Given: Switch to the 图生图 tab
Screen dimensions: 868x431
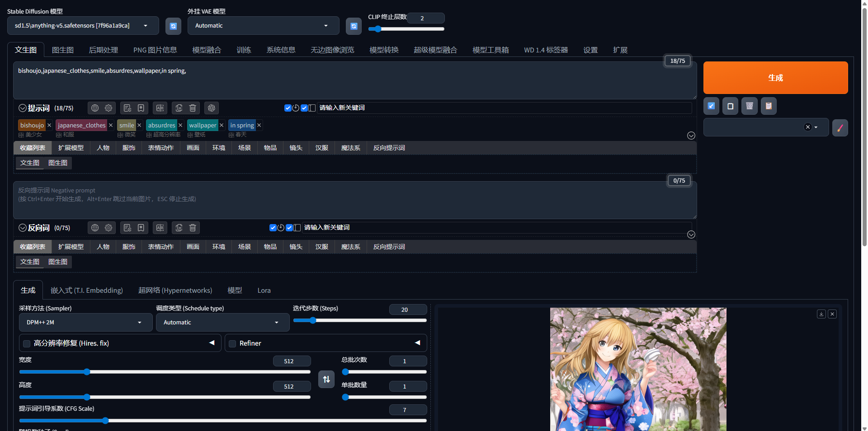Looking at the screenshot, I should tap(63, 50).
